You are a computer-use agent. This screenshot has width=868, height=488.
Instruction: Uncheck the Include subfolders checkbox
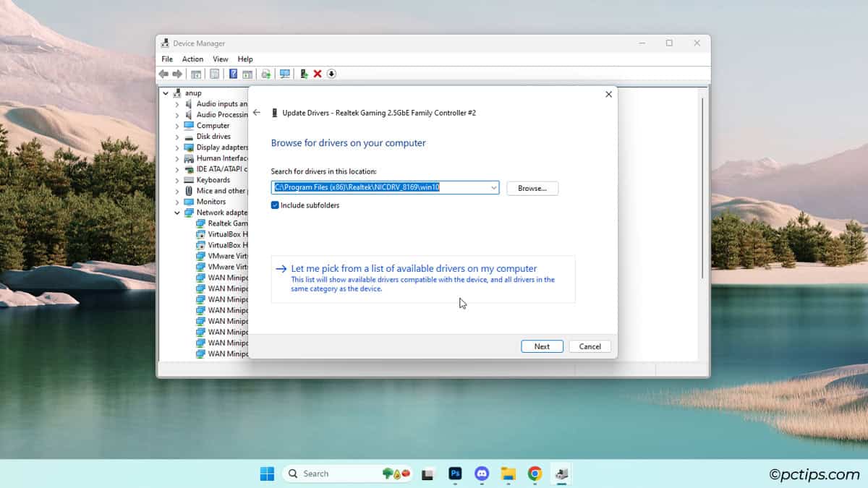point(275,205)
